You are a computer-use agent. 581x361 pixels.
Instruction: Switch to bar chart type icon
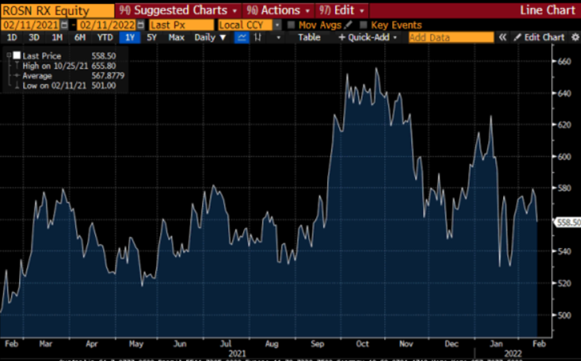pos(258,37)
